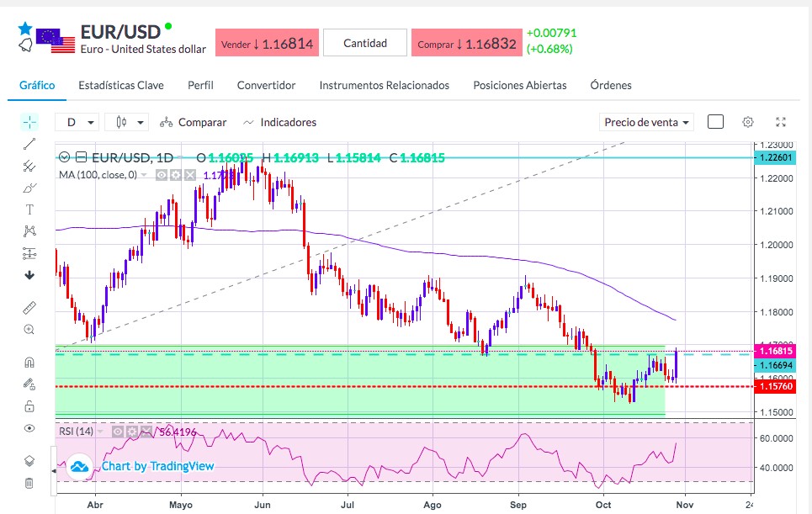The height and width of the screenshot is (514, 812).
Task: Toggle RSI indicator visibility eye
Action: (118, 432)
